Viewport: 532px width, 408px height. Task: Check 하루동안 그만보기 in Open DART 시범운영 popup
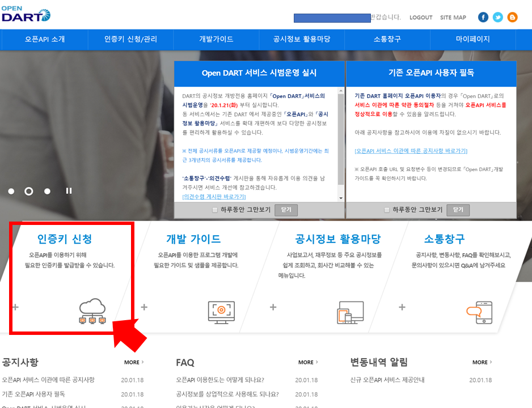point(215,210)
